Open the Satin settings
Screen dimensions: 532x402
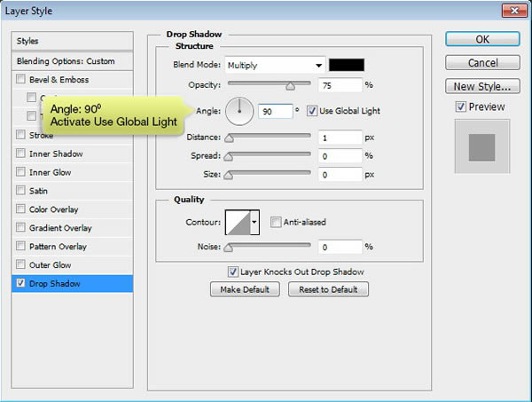tap(38, 191)
